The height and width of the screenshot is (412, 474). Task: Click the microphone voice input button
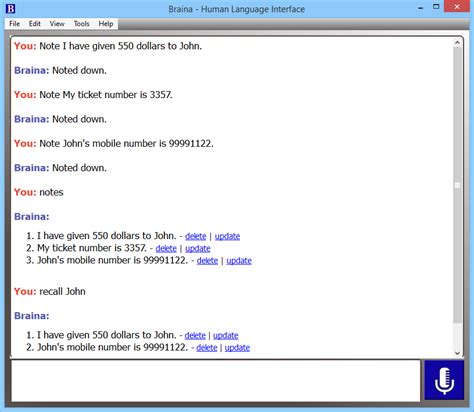tap(444, 380)
